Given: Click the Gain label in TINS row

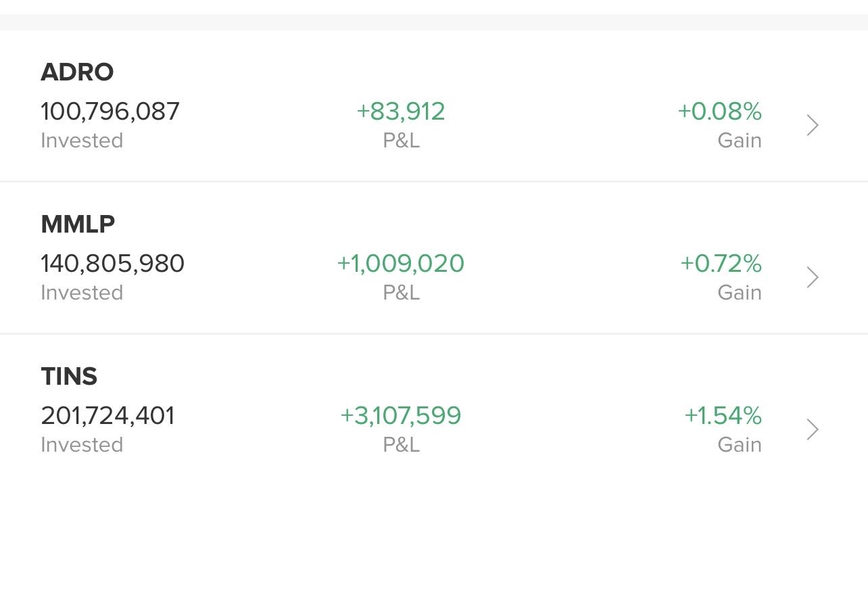Looking at the screenshot, I should pos(740,445).
